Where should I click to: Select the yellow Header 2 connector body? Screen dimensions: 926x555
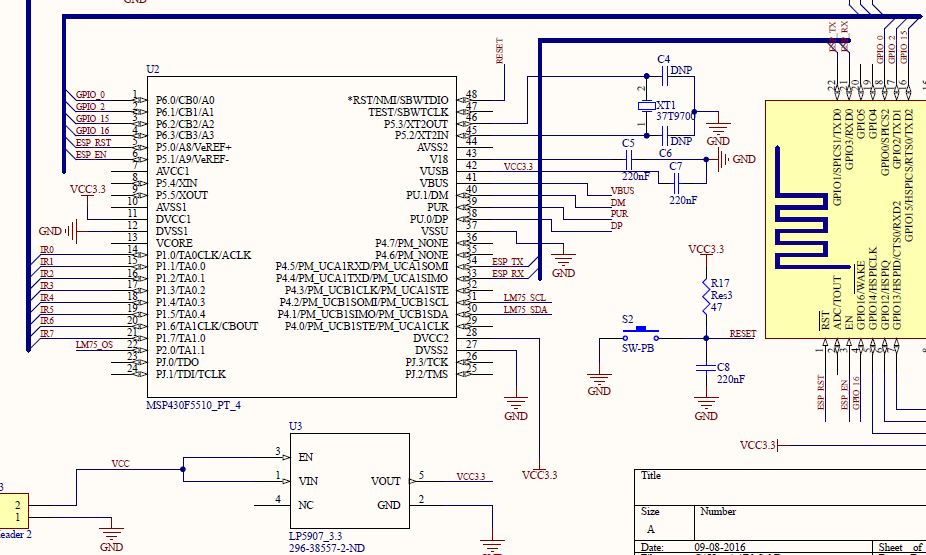[x=14, y=511]
